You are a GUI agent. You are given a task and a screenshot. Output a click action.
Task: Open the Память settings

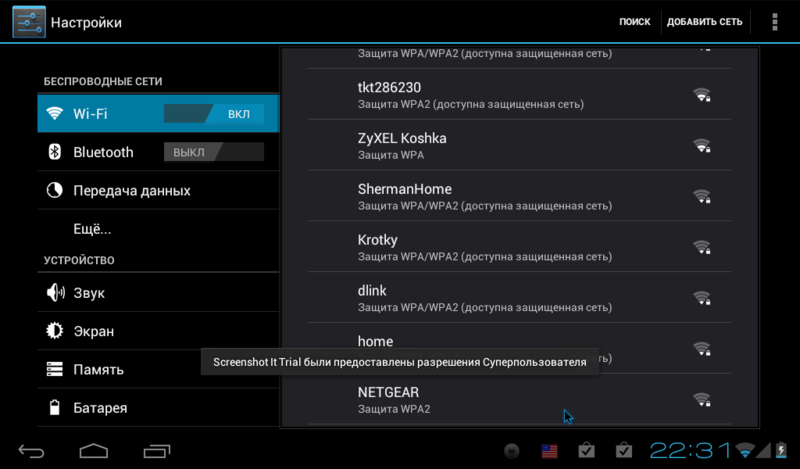pos(158,369)
